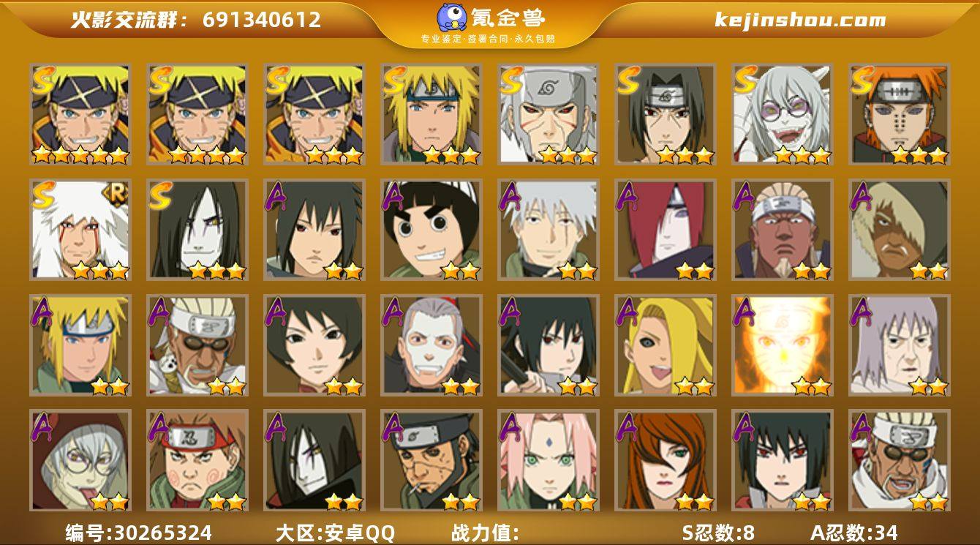The image size is (980, 545).
Task: Select the four-star S-rank Naruto portrait
Action: [197, 113]
